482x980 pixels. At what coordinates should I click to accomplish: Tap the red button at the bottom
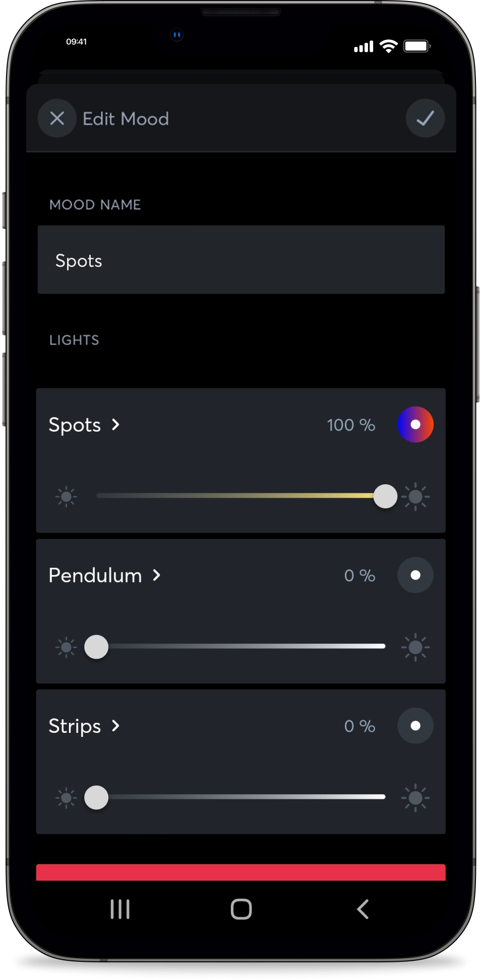tap(241, 873)
